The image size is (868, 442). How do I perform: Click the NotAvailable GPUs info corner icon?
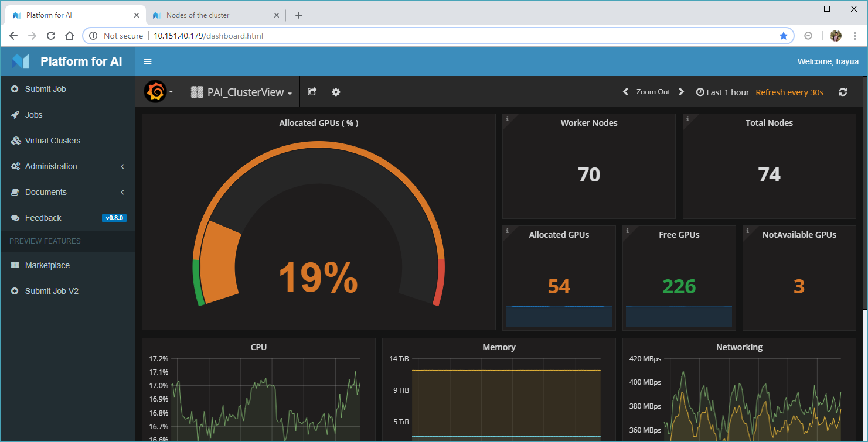pos(747,231)
